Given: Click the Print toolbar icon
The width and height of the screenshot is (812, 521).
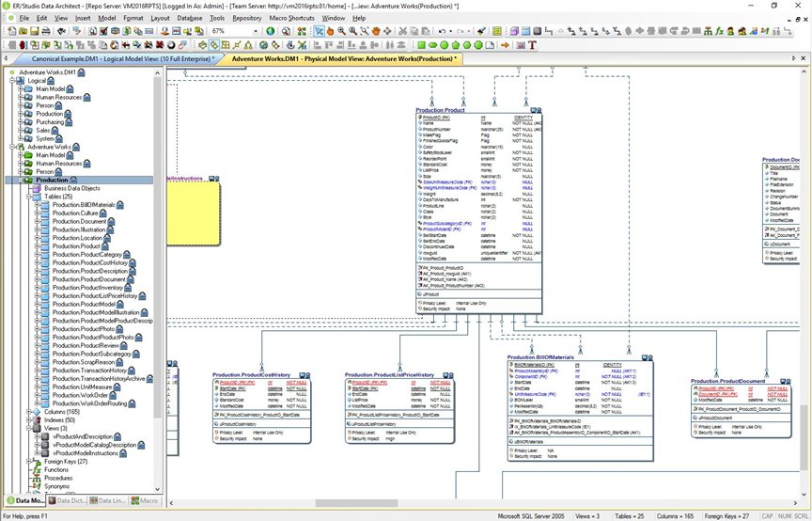Looking at the screenshot, I should pyautogui.click(x=46, y=31).
